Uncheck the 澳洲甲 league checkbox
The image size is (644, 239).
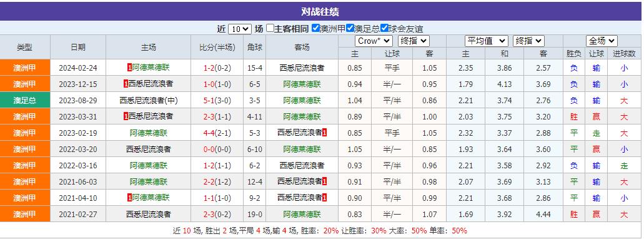315,28
